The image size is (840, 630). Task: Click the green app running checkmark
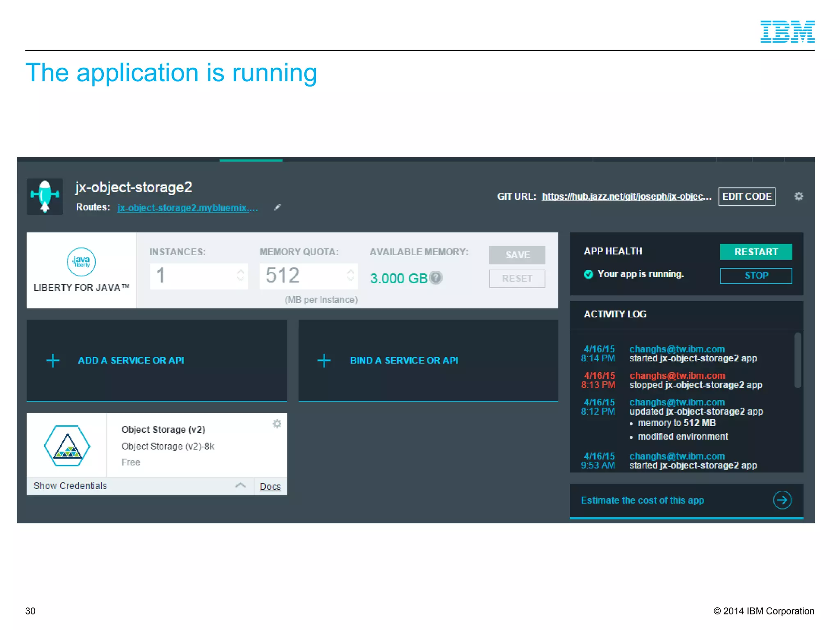(588, 274)
